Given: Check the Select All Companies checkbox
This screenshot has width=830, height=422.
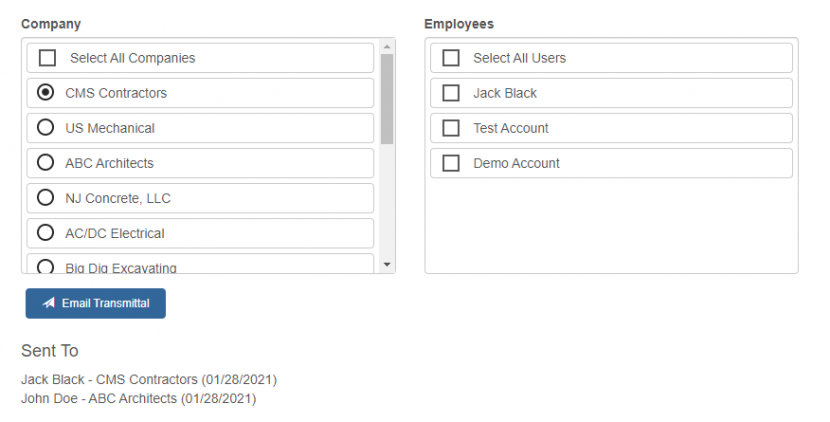Looking at the screenshot, I should click(x=47, y=58).
